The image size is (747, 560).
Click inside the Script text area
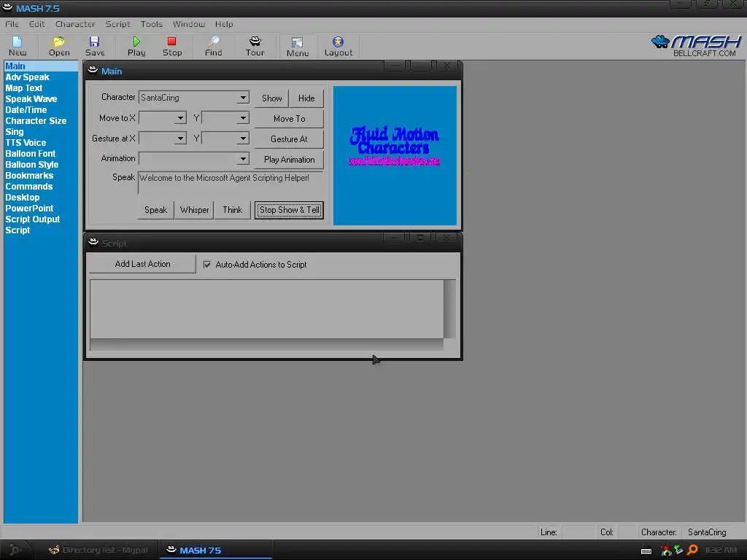click(267, 308)
